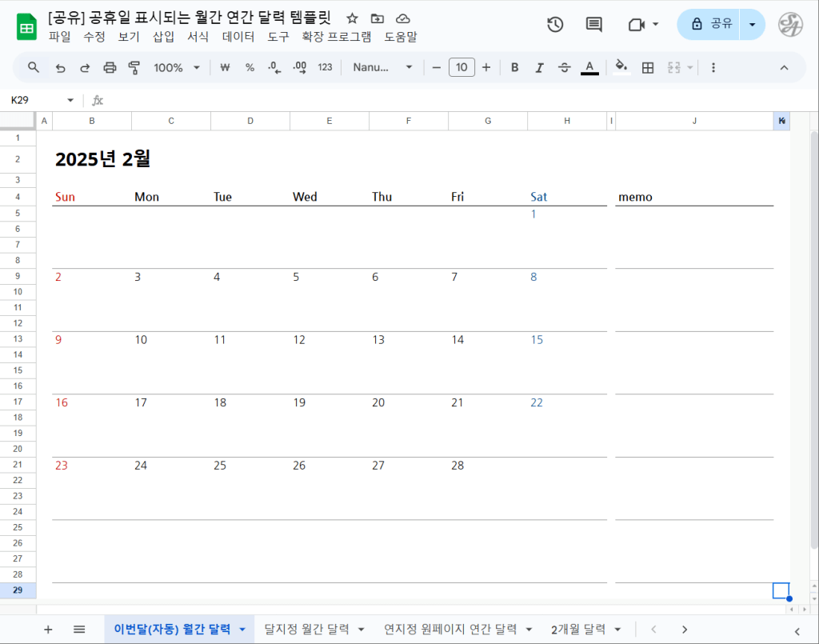Click the undo arrow icon
Screen dimensions: 819x644
(x=60, y=68)
